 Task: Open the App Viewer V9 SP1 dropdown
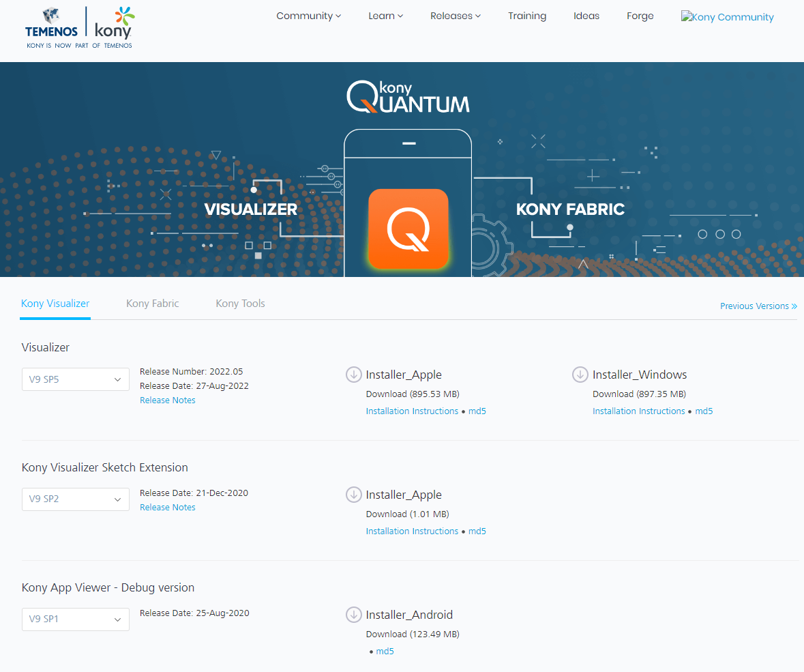(76, 619)
